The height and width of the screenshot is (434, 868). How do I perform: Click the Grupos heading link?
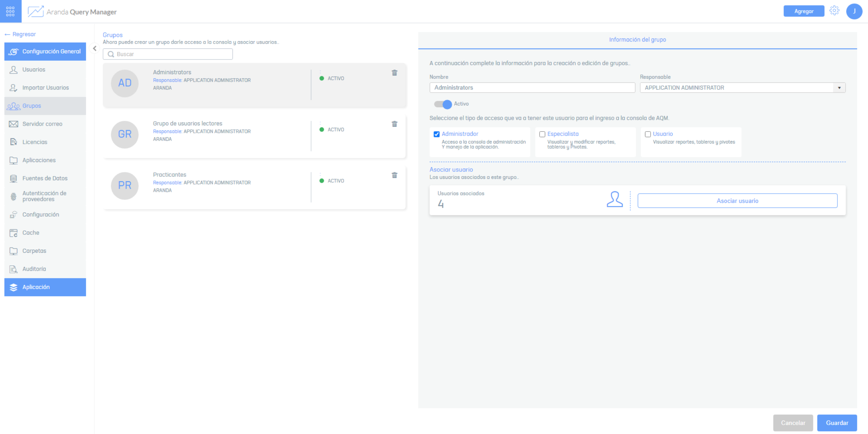[x=113, y=35]
